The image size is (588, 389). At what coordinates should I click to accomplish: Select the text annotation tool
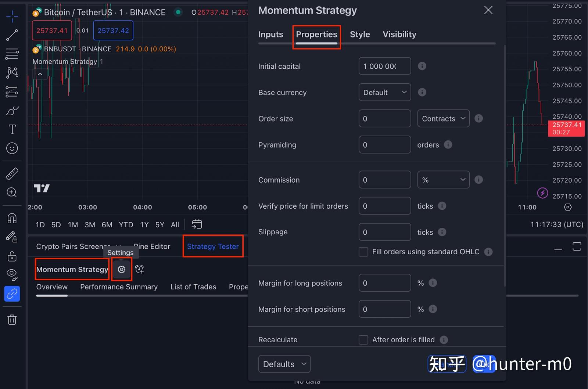tap(12, 129)
